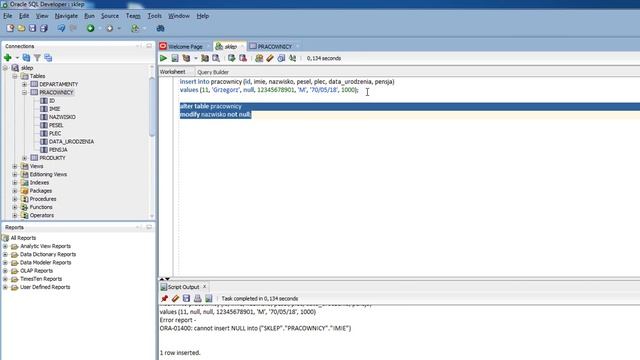Click the ORA-01400 error line in output
The width and height of the screenshot is (640, 360).
[x=255, y=328]
